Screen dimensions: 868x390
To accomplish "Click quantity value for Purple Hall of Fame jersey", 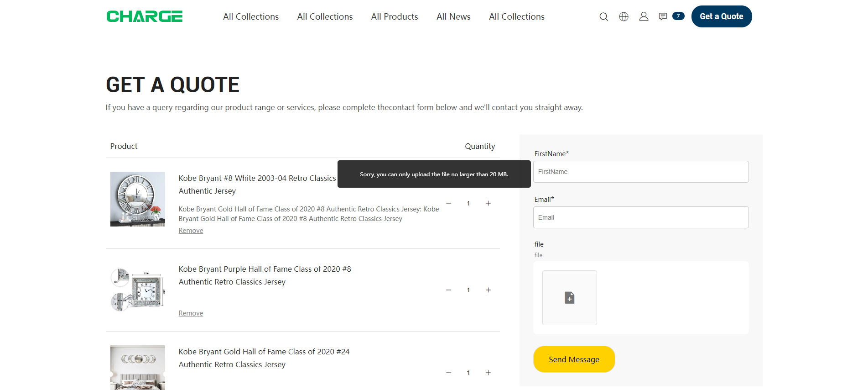I will [468, 290].
